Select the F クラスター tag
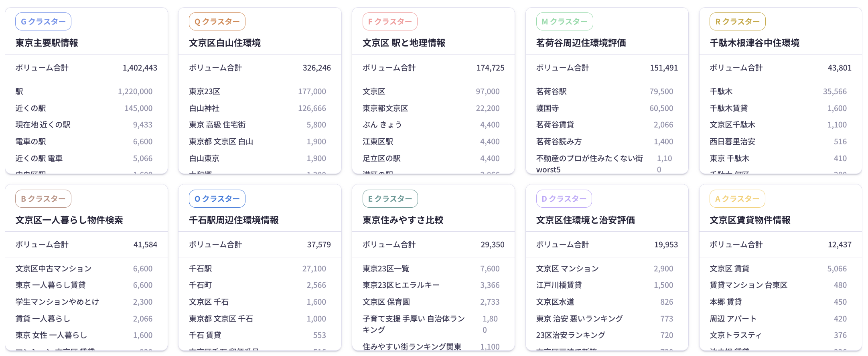 click(x=390, y=22)
